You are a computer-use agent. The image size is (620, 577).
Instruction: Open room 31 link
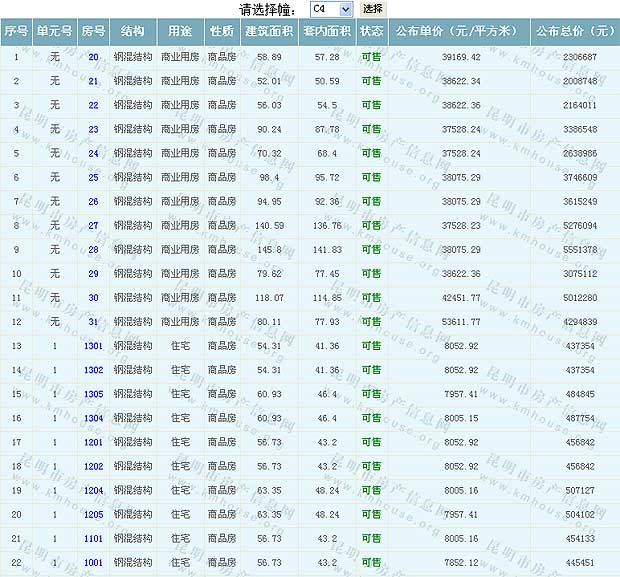tap(93, 321)
